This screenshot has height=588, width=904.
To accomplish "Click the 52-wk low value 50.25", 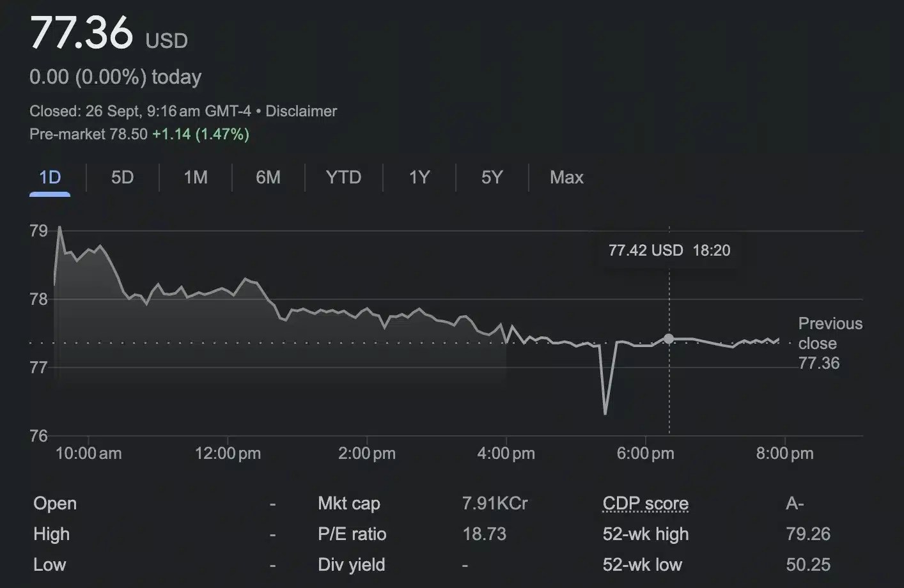I will coord(807,565).
